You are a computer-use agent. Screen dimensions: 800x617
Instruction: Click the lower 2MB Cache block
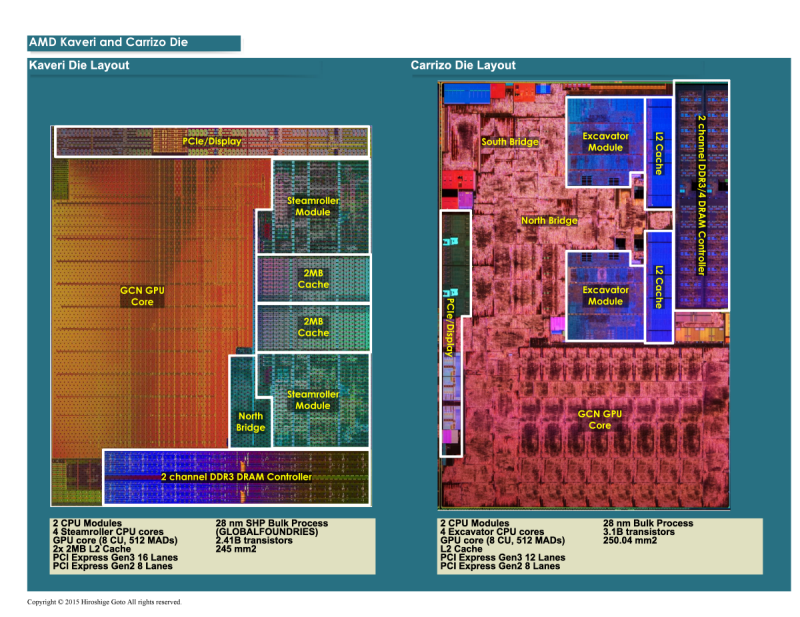point(313,327)
